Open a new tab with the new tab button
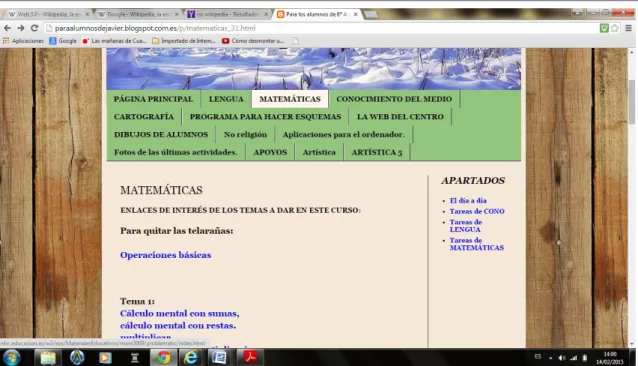This screenshot has width=638, height=366. [x=371, y=15]
